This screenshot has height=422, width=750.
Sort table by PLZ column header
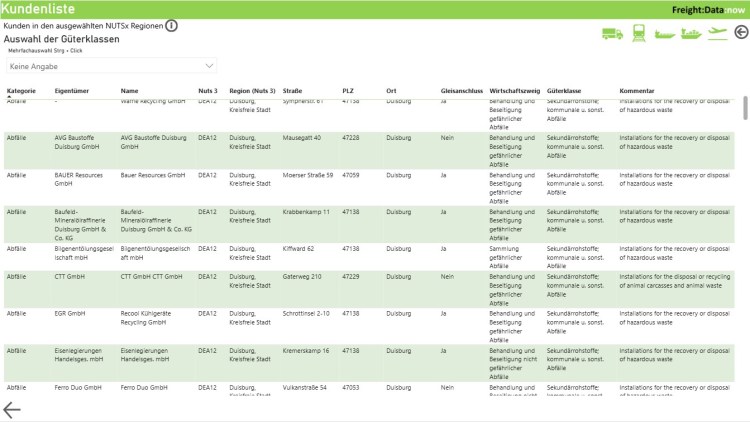348,91
